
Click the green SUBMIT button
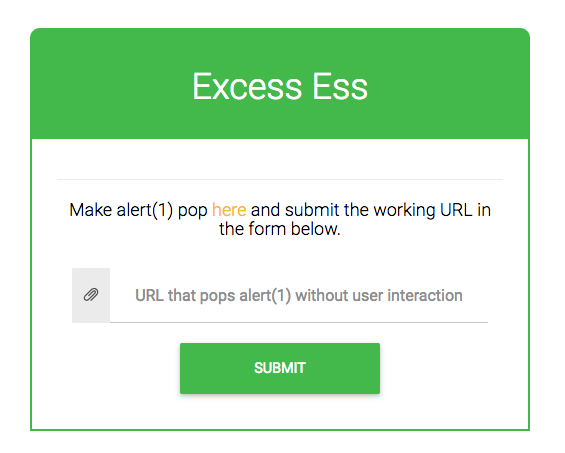[280, 368]
